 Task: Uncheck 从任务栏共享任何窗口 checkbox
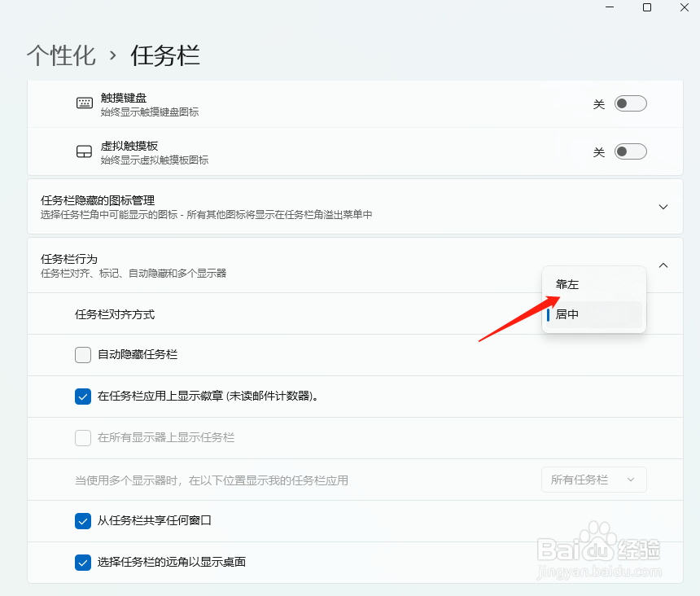(83, 521)
